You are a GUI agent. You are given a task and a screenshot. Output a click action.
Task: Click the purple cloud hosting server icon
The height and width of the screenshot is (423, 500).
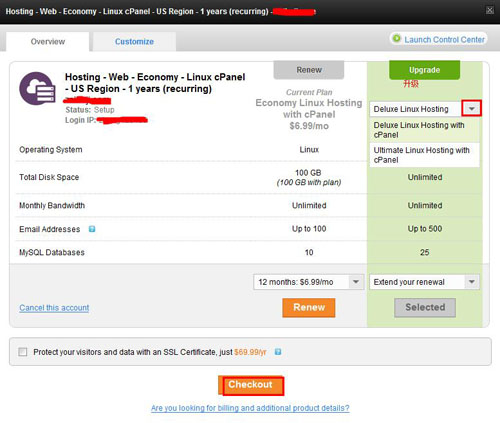(x=37, y=88)
